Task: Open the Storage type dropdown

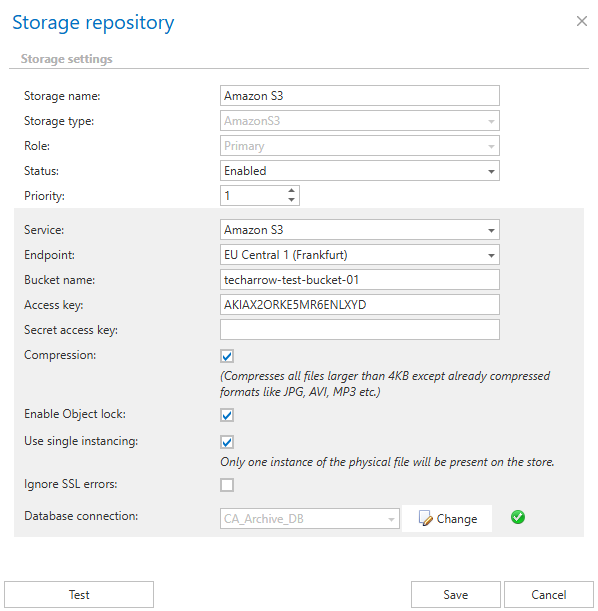Action: pos(360,121)
